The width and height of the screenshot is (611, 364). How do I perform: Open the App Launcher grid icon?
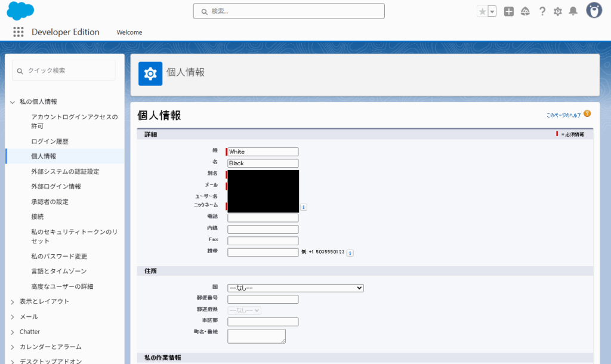coord(18,32)
